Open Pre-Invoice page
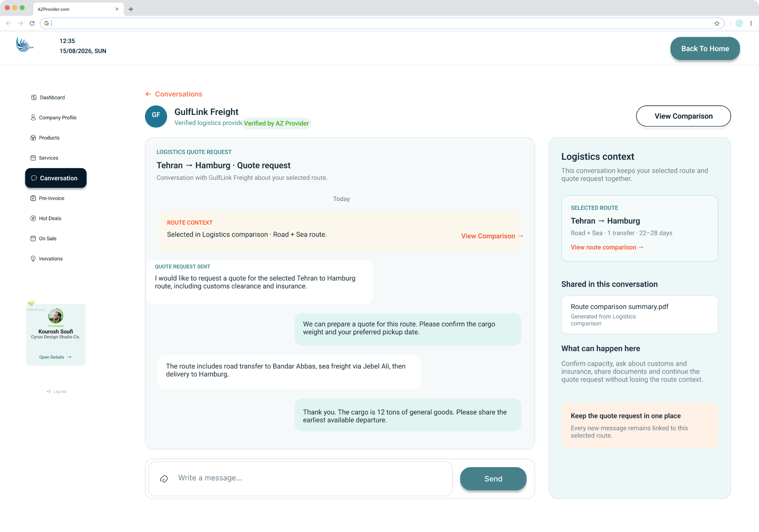This screenshot has width=759, height=532. (x=47, y=198)
